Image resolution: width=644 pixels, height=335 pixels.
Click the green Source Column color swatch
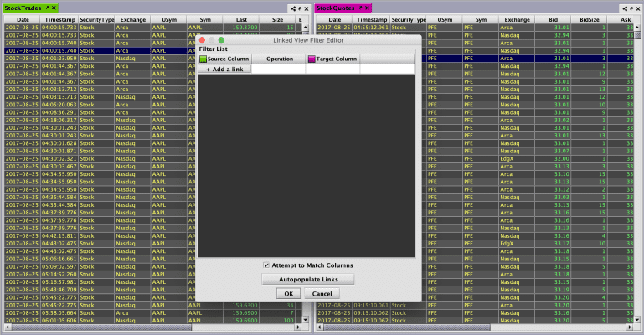203,59
